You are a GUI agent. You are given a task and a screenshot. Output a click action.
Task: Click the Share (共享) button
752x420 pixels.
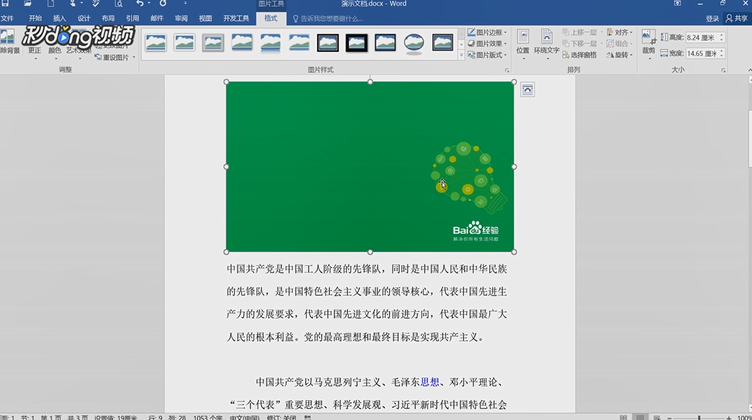[x=737, y=18]
